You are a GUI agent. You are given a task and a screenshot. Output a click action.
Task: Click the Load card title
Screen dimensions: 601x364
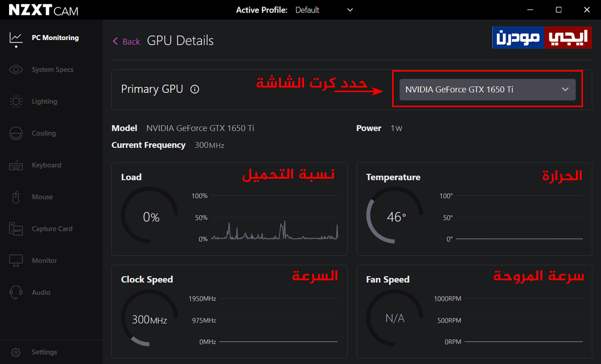(131, 177)
